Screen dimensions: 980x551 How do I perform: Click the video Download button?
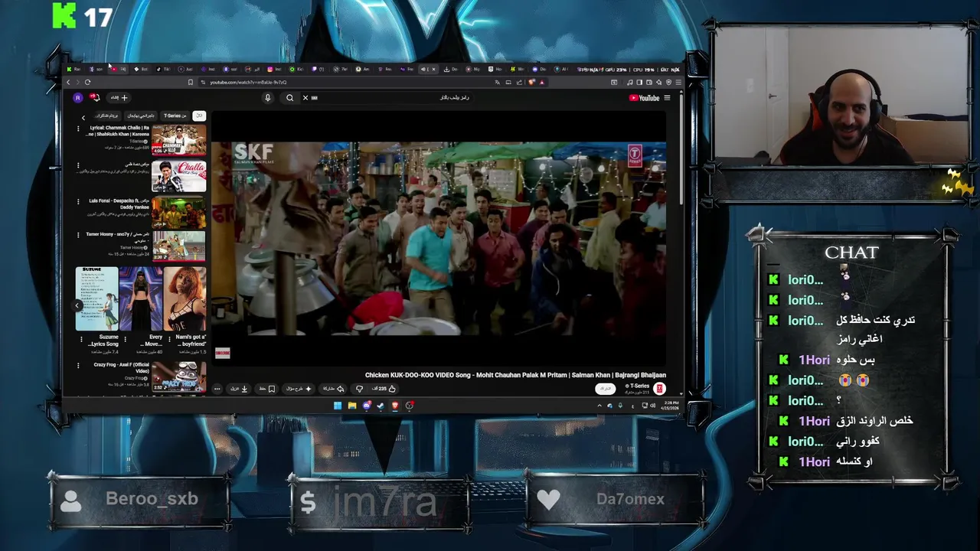pos(239,389)
